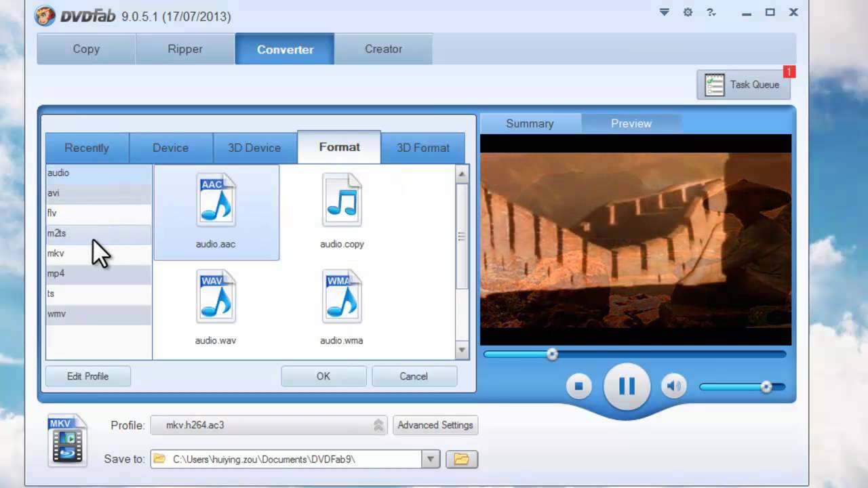This screenshot has height=488, width=868.
Task: Select the audio.aac format icon
Action: pyautogui.click(x=216, y=199)
